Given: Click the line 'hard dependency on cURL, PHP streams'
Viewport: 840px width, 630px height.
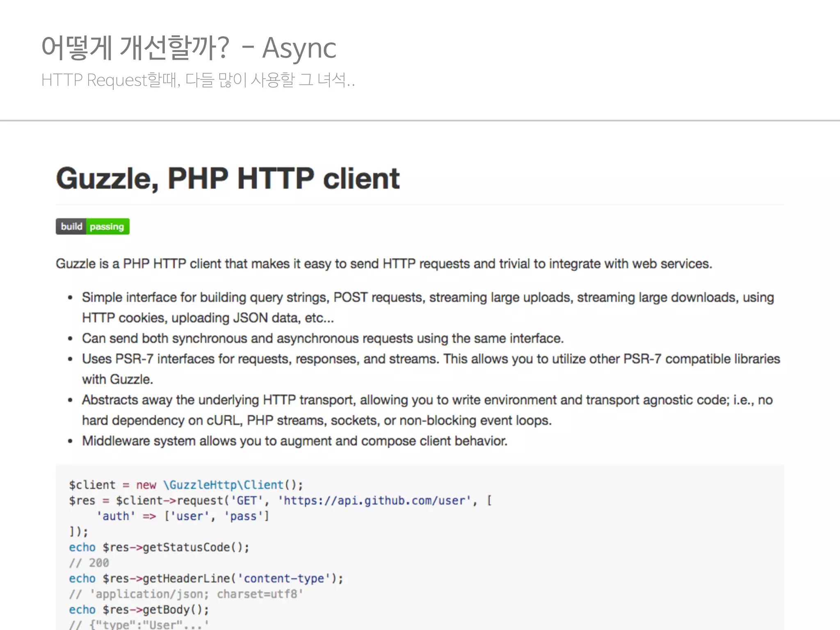Looking at the screenshot, I should tap(317, 420).
